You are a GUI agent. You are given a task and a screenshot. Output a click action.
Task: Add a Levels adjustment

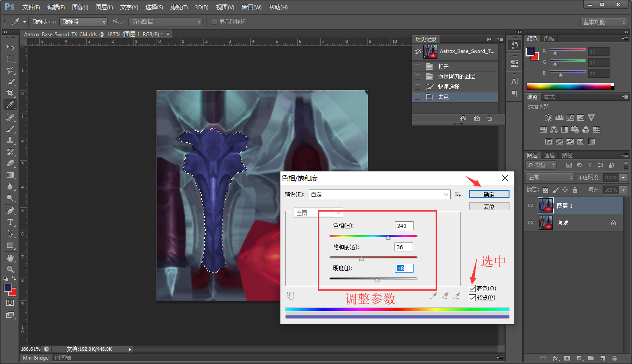559,118
